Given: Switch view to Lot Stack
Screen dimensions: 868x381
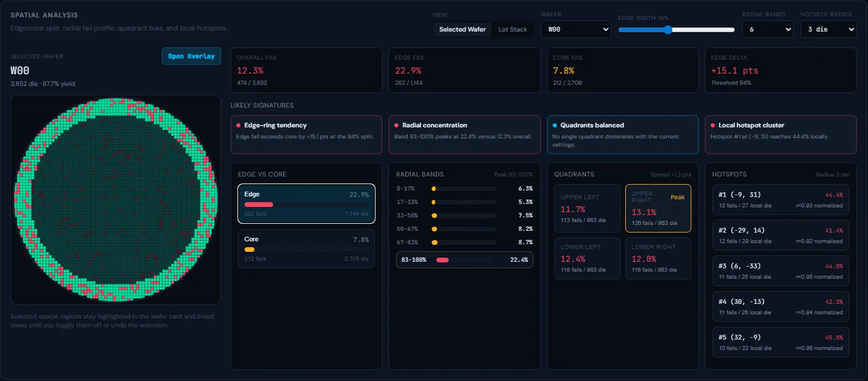Looking at the screenshot, I should point(512,29).
